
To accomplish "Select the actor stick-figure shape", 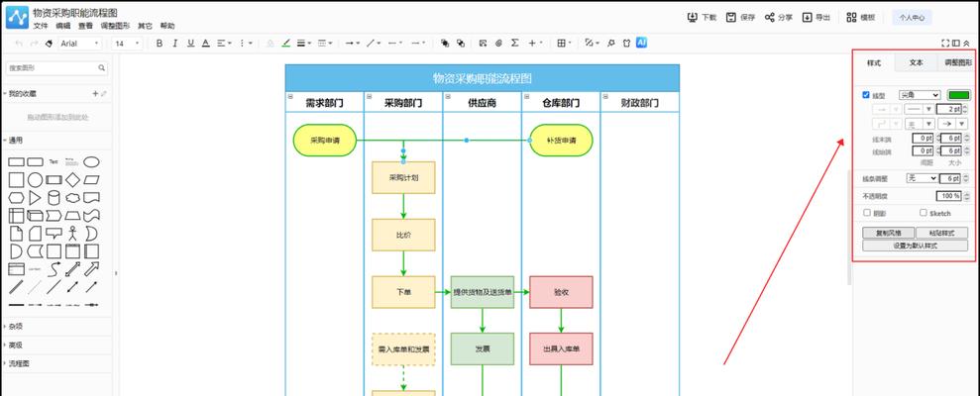I will click(x=72, y=234).
